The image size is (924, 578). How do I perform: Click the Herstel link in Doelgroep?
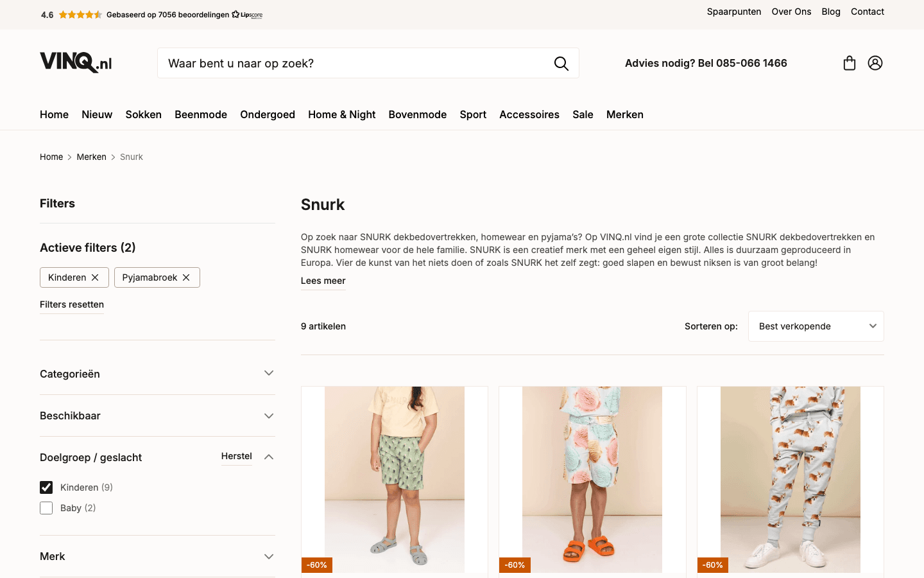coord(237,456)
